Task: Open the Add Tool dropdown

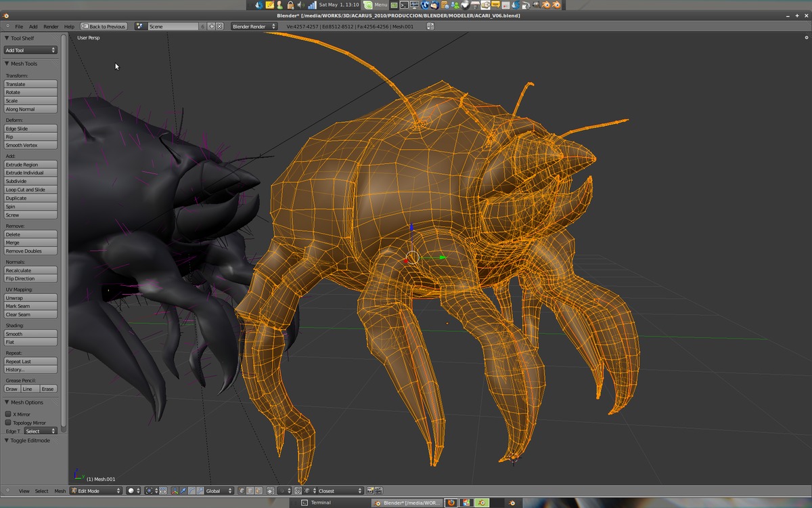Action: click(30, 50)
